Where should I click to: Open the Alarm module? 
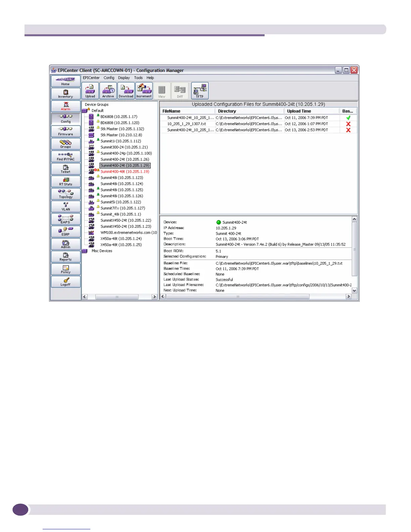pos(66,106)
